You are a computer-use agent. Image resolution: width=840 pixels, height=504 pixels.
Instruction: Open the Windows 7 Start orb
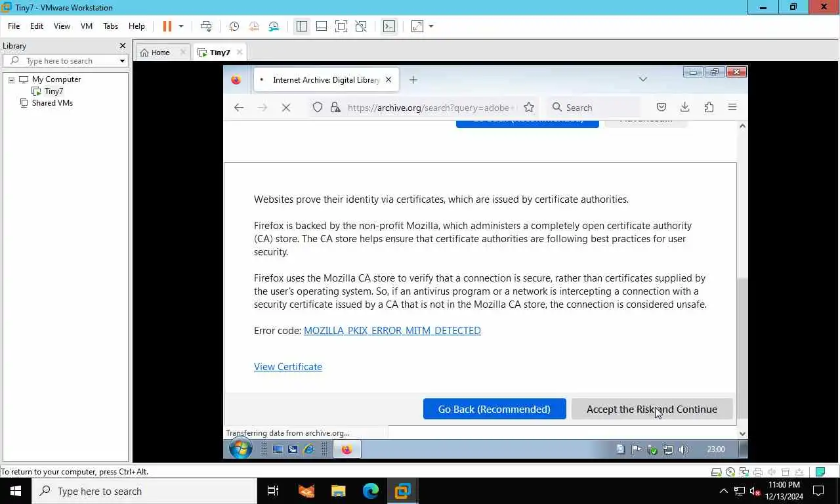241,449
